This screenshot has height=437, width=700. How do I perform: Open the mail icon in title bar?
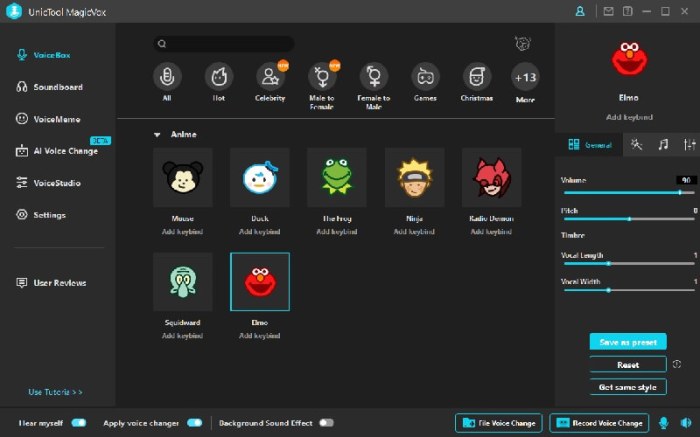click(x=608, y=11)
